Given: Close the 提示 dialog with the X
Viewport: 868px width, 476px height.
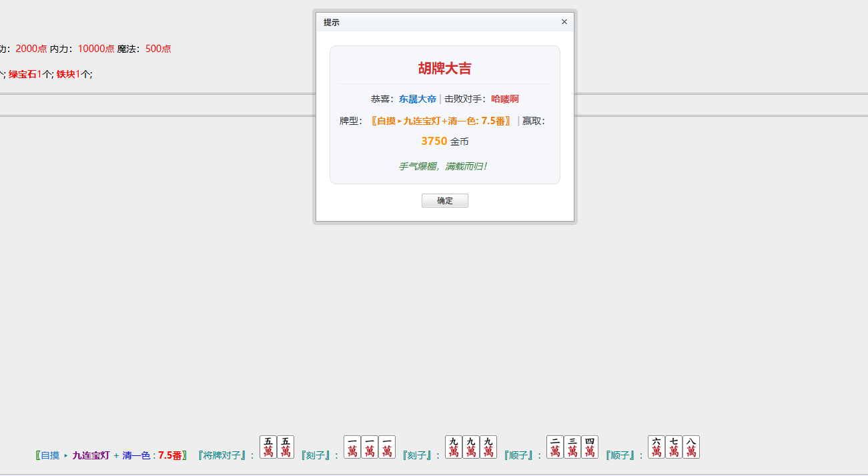Looking at the screenshot, I should pos(564,22).
